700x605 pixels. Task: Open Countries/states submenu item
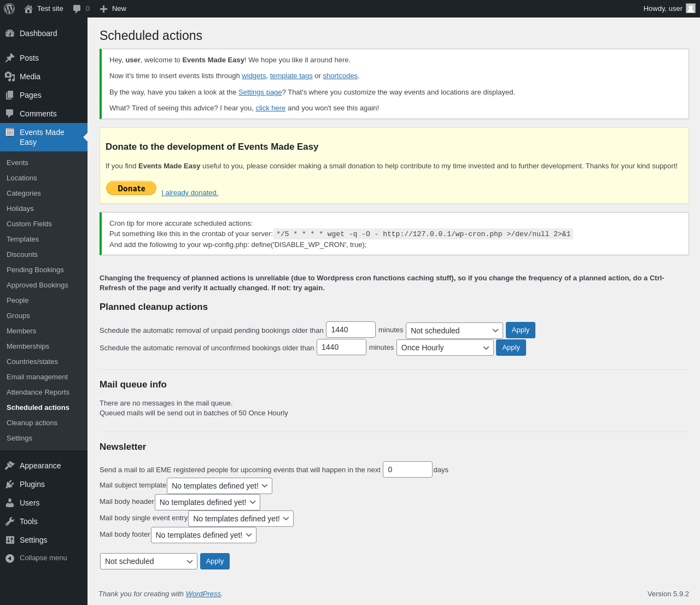click(32, 362)
